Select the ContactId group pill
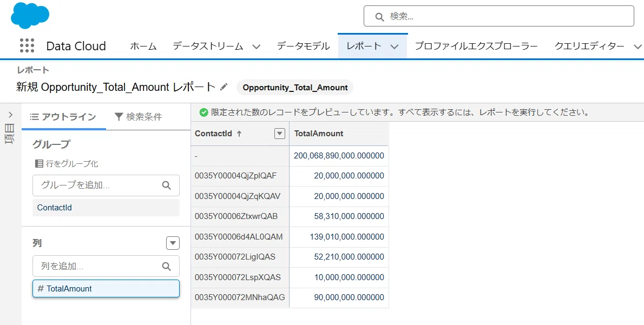The width and height of the screenshot is (644, 325). coord(106,208)
